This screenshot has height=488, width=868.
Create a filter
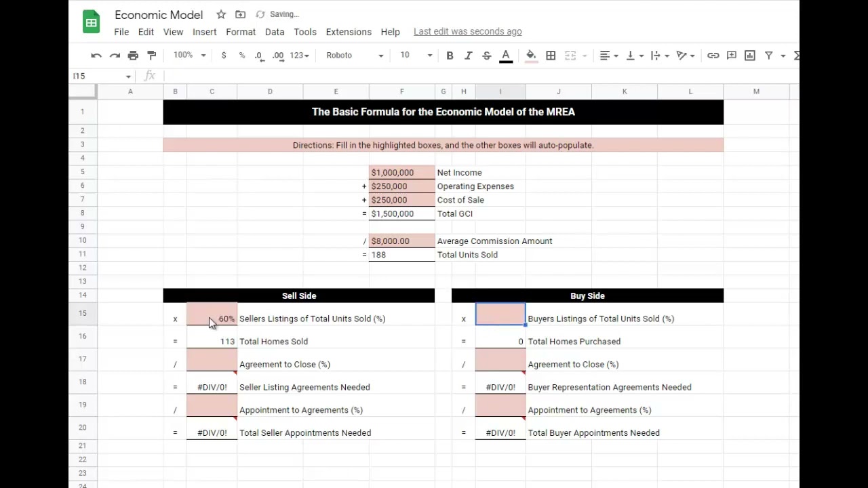click(769, 56)
